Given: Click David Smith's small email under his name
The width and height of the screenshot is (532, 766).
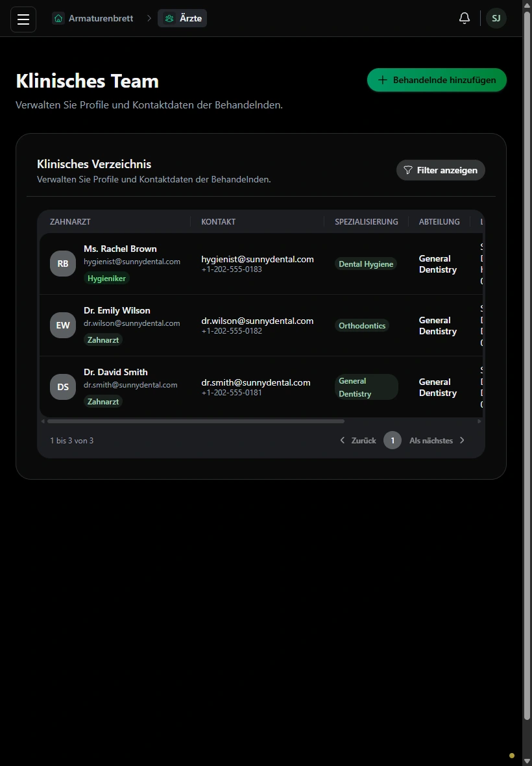Looking at the screenshot, I should pyautogui.click(x=130, y=385).
